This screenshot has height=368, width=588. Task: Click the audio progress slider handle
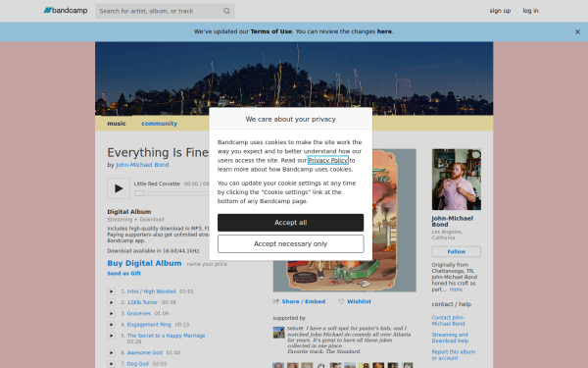(139, 193)
